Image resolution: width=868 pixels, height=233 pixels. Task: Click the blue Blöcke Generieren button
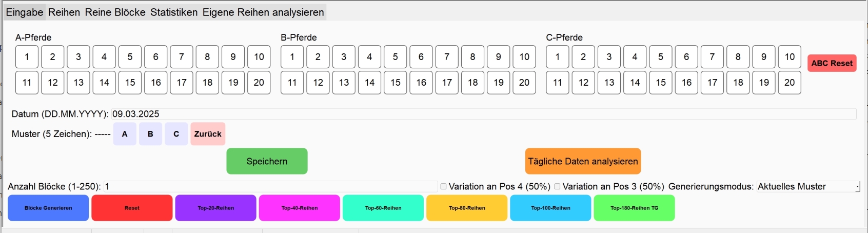click(48, 208)
